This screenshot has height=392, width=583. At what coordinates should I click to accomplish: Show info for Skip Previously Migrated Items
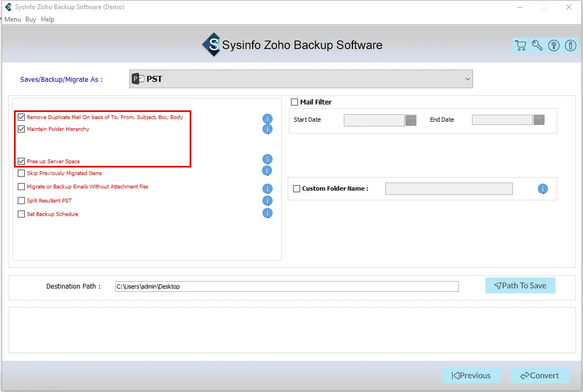coord(267,171)
